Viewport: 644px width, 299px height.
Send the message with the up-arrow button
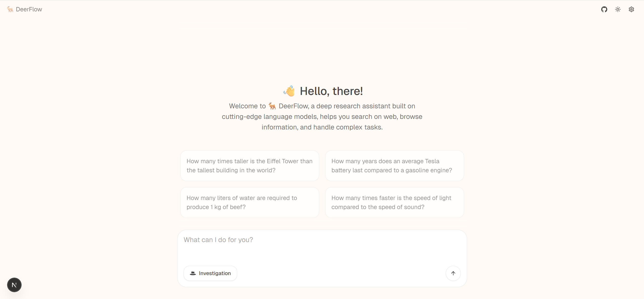453,273
